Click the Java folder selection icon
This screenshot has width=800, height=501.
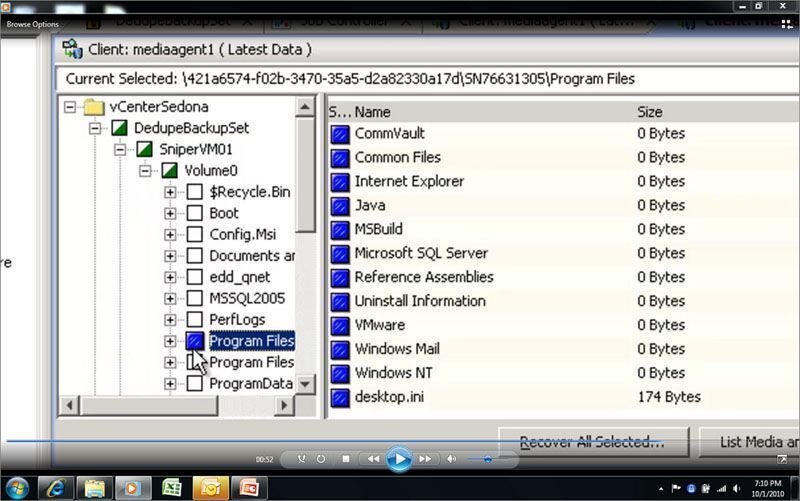click(x=340, y=206)
